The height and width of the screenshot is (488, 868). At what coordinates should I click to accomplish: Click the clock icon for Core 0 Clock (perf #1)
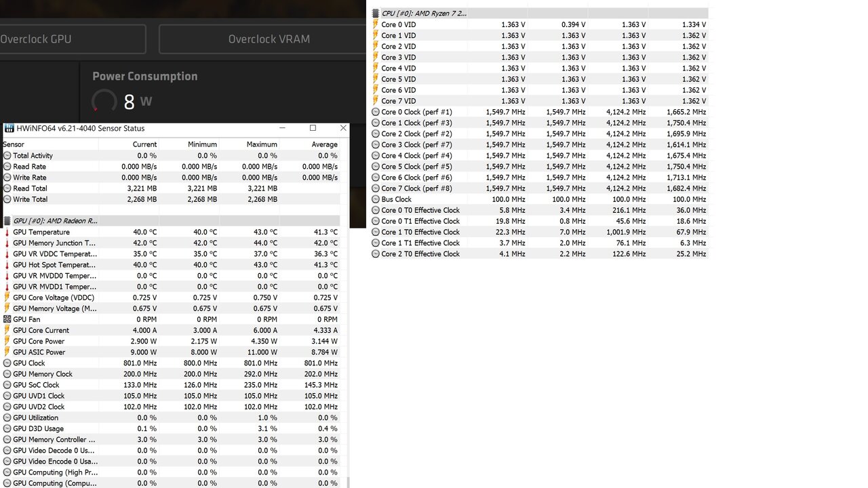click(375, 112)
